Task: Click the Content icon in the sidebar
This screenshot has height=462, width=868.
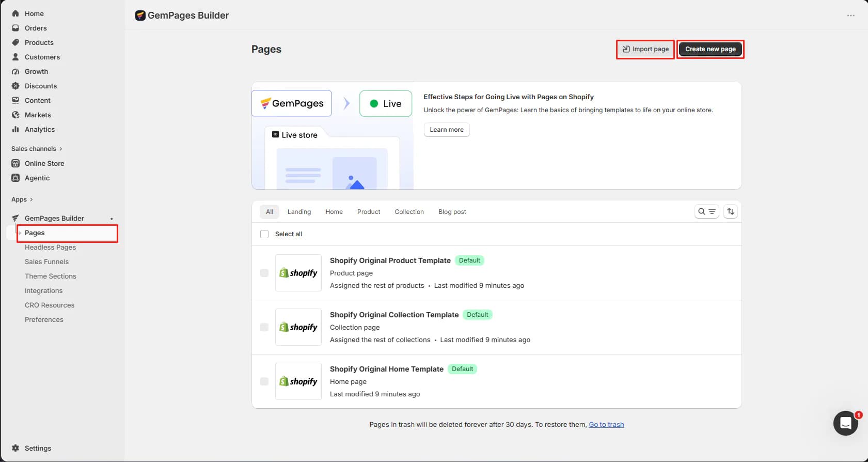Action: point(15,100)
